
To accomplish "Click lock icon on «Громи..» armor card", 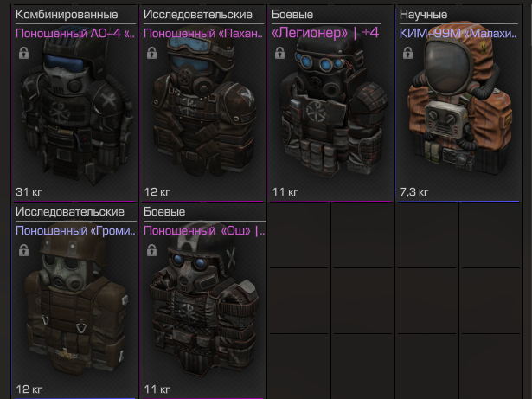I will coord(23,250).
